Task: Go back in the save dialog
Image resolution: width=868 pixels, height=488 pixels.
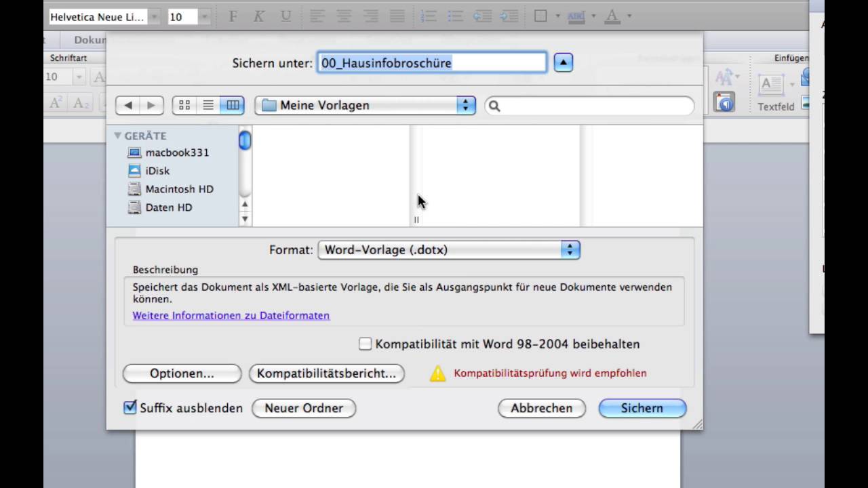Action: pyautogui.click(x=127, y=105)
